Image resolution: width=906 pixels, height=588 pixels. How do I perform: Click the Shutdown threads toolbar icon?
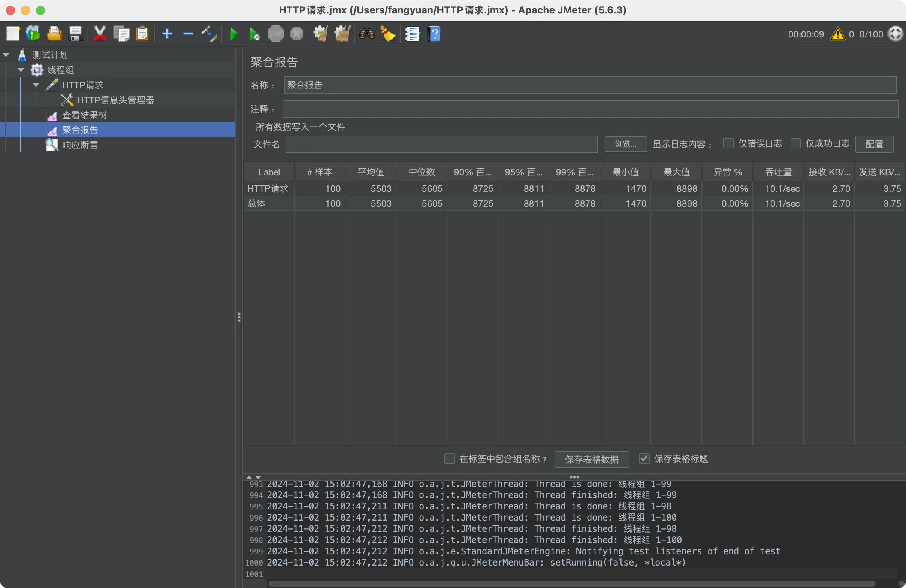297,34
